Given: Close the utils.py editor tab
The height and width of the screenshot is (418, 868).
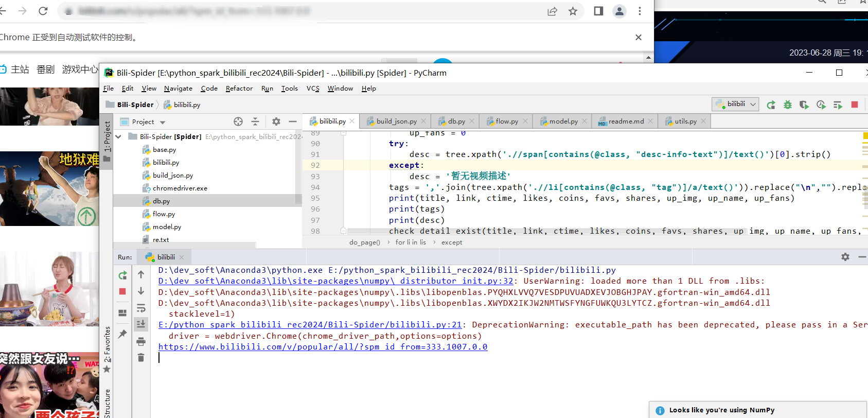Looking at the screenshot, I should [703, 121].
